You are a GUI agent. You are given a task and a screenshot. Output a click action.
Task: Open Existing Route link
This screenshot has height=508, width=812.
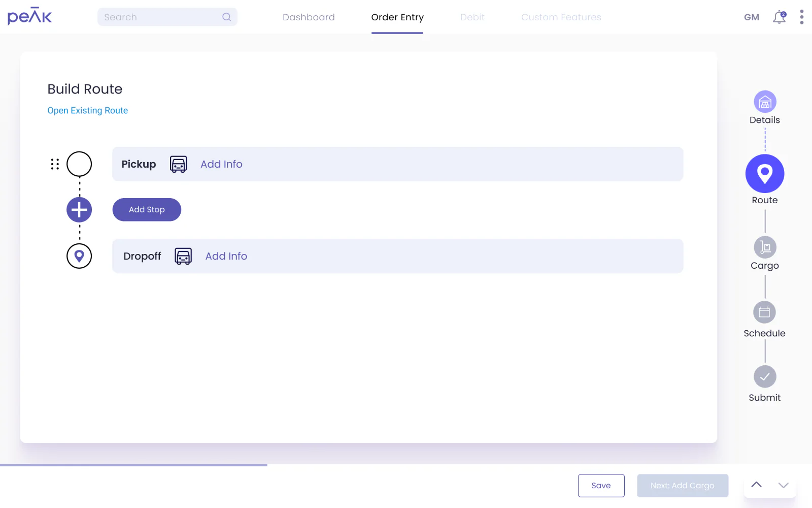pos(88,111)
